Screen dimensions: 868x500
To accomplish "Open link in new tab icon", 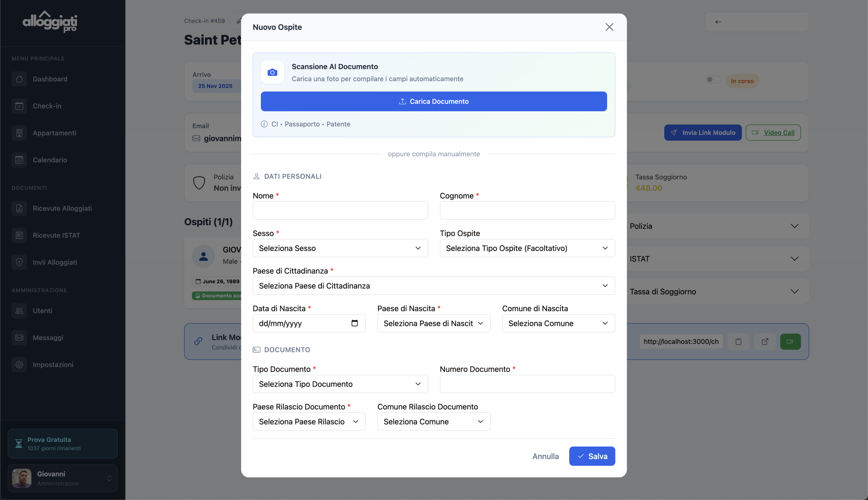I will pyautogui.click(x=765, y=341).
